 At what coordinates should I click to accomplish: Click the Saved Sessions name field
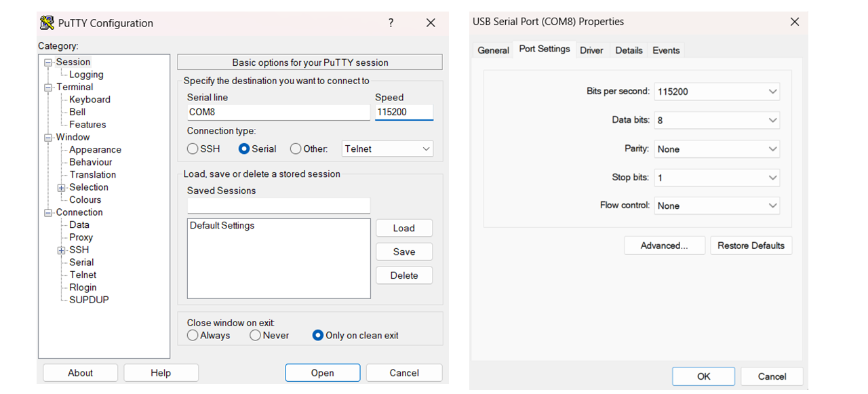tap(279, 205)
